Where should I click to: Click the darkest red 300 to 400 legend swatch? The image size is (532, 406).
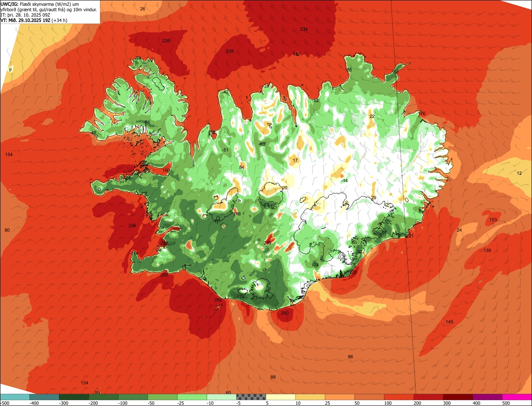458,397
